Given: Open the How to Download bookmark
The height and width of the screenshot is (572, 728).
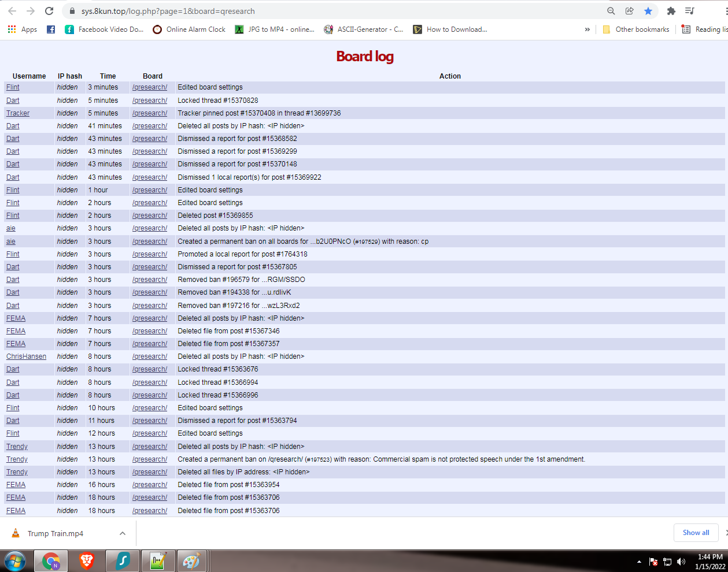Looking at the screenshot, I should coord(450,29).
